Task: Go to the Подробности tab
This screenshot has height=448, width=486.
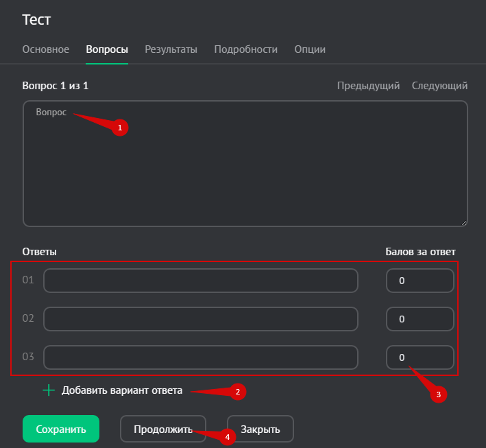Action: pyautogui.click(x=245, y=49)
